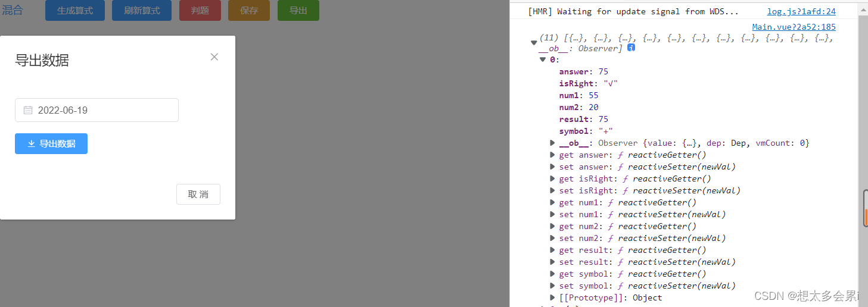The image size is (868, 307).
Task: Click the 刷新算式 button
Action: click(142, 11)
